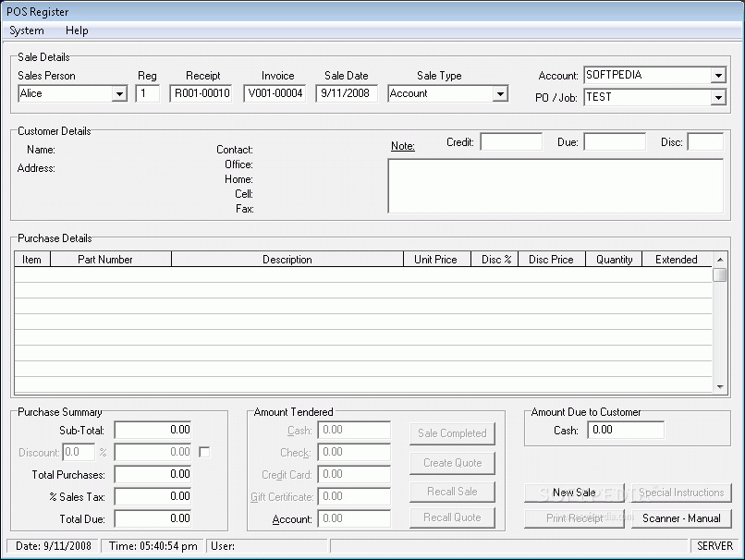
Task: Click the Description column header
Action: (x=287, y=260)
